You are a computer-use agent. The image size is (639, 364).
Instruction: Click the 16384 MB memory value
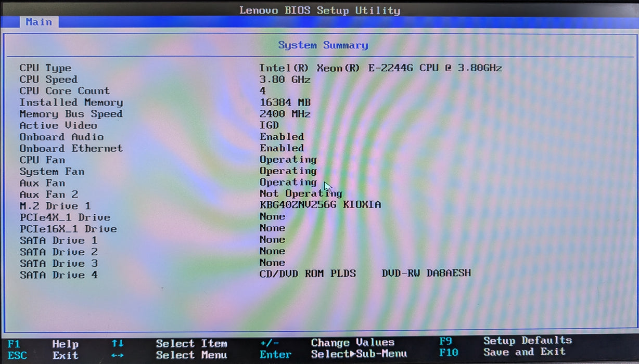pyautogui.click(x=285, y=102)
